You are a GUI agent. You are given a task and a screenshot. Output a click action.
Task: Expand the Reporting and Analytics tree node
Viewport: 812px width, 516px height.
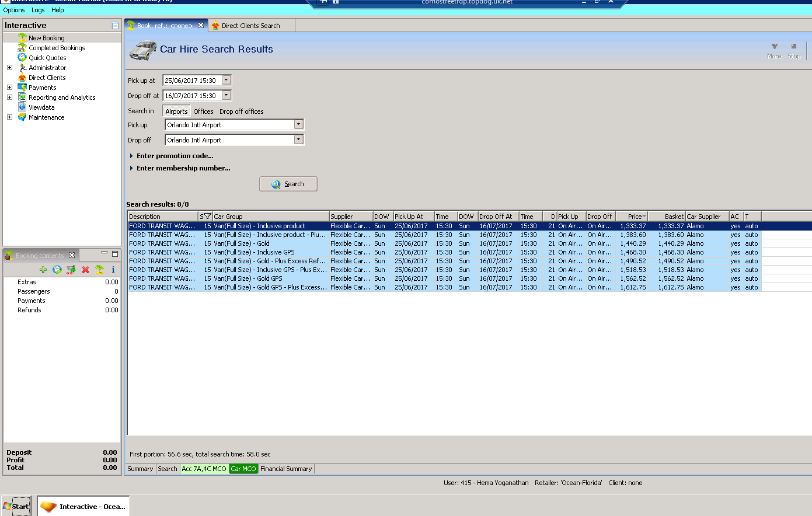(x=9, y=97)
